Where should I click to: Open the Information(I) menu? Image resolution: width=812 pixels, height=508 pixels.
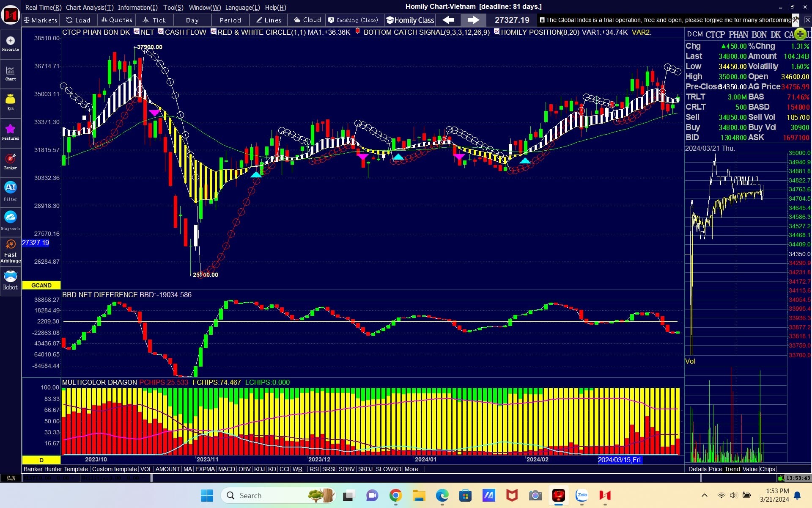point(137,7)
